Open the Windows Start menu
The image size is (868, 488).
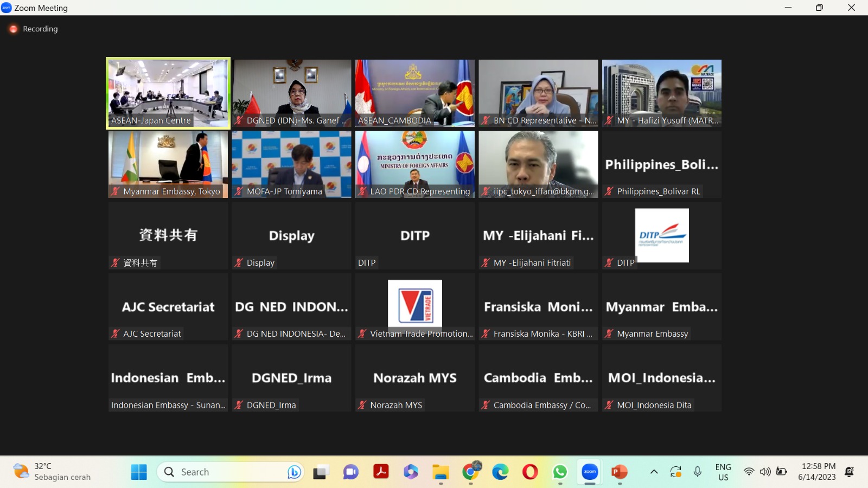coord(139,472)
